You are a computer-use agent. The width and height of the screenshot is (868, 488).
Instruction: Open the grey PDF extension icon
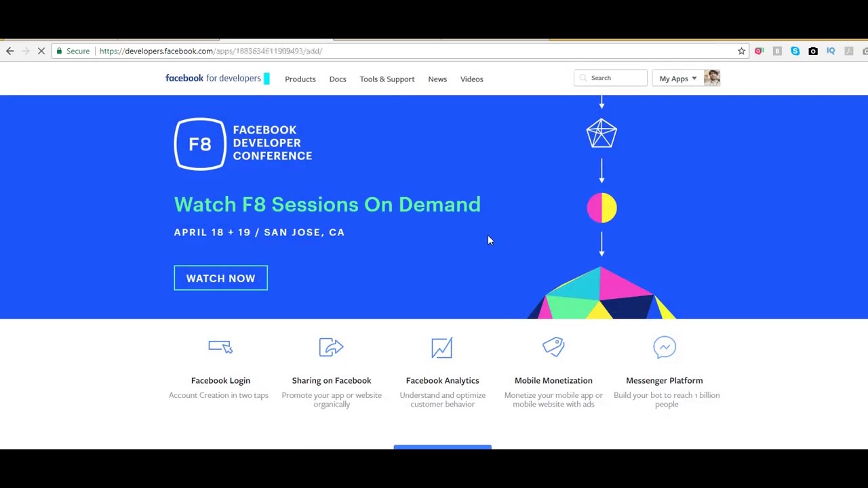click(x=848, y=51)
